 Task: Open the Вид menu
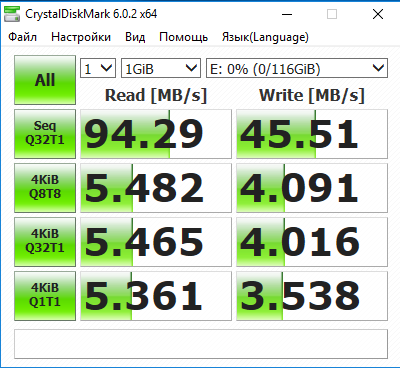[135, 37]
